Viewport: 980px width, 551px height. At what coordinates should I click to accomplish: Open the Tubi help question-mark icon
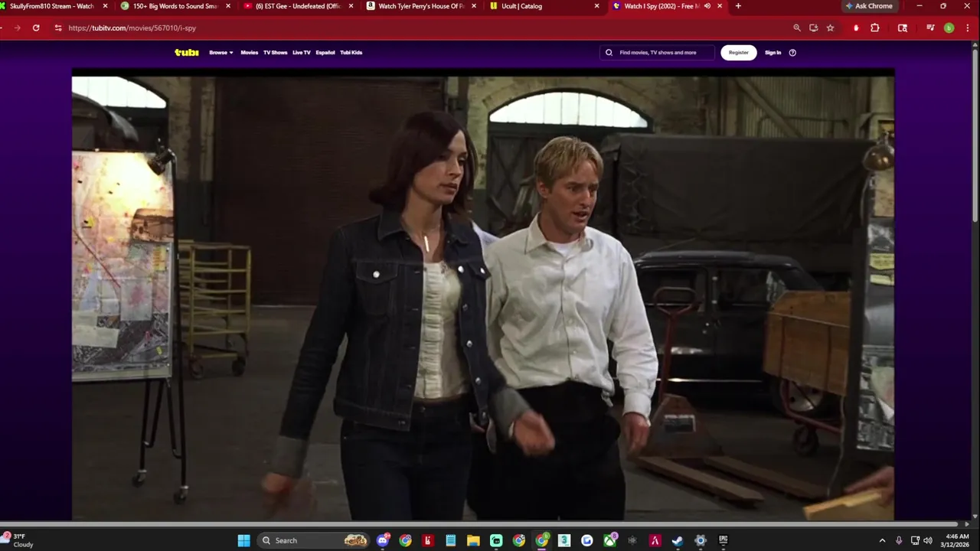tap(792, 53)
